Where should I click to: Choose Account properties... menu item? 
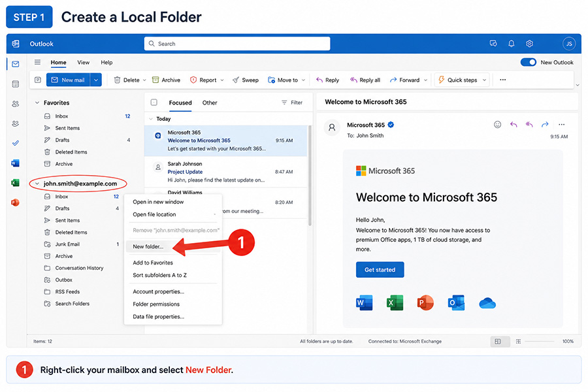(x=173, y=291)
